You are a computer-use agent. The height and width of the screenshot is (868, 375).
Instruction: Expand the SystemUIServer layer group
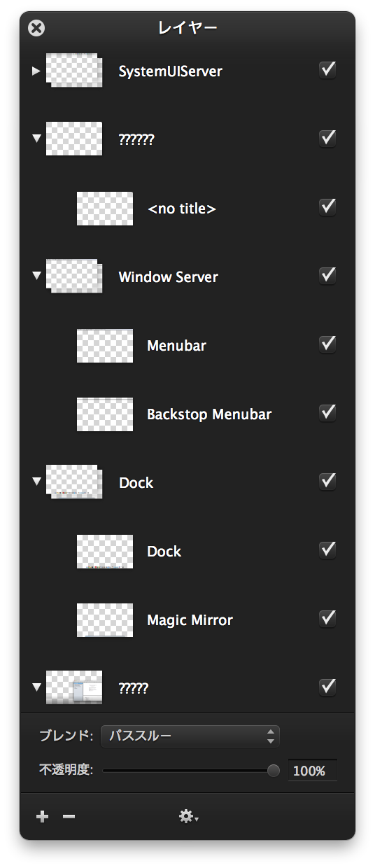pyautogui.click(x=36, y=71)
